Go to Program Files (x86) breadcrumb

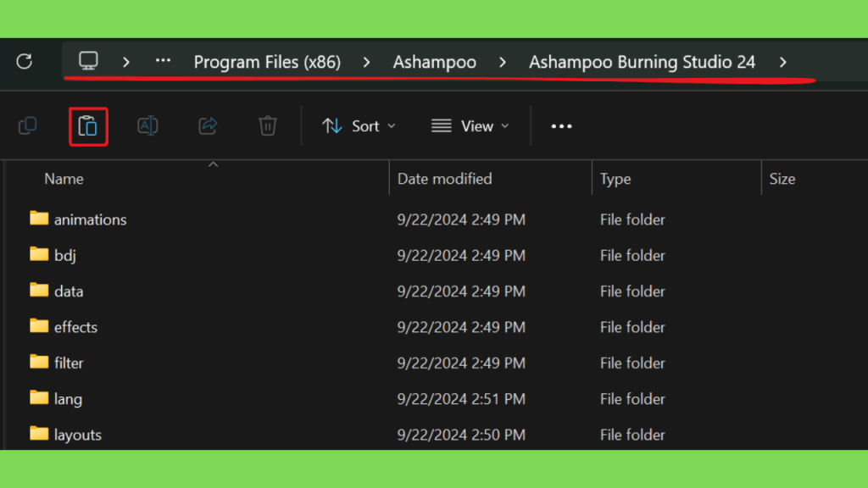267,62
